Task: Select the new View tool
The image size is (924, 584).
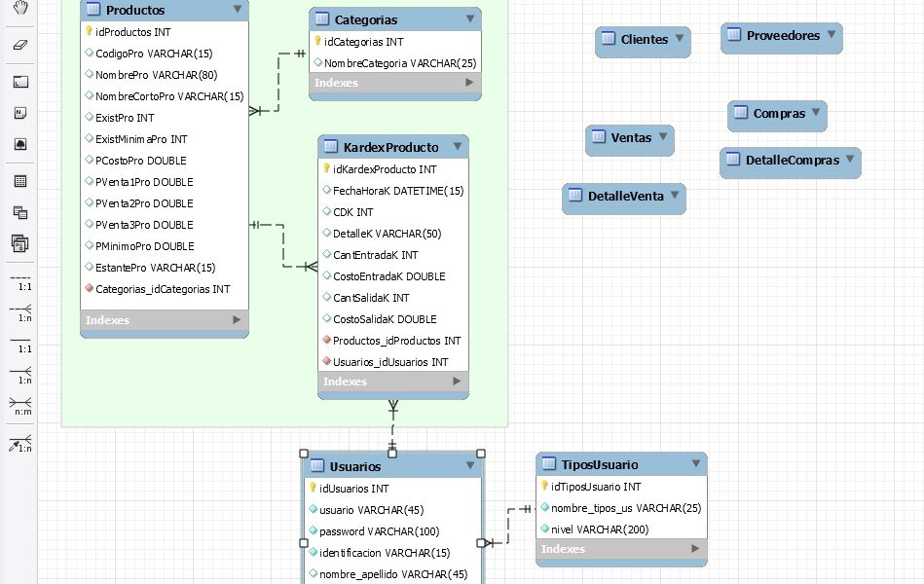Action: click(20, 212)
